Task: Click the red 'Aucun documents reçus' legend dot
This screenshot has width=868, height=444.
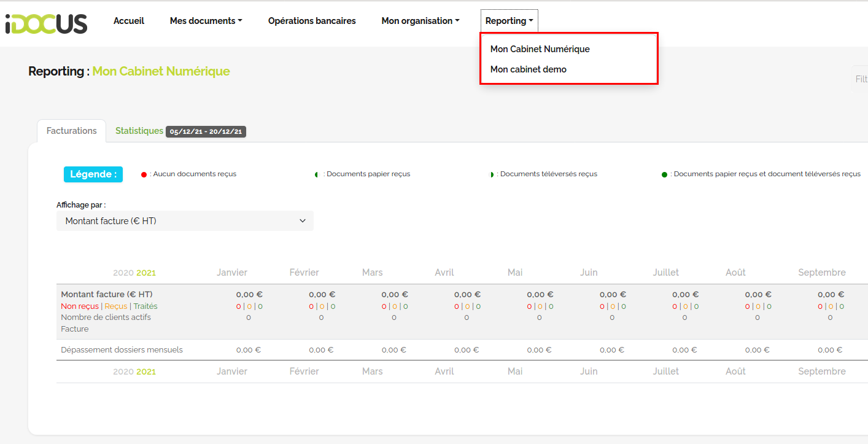Action: 144,175
